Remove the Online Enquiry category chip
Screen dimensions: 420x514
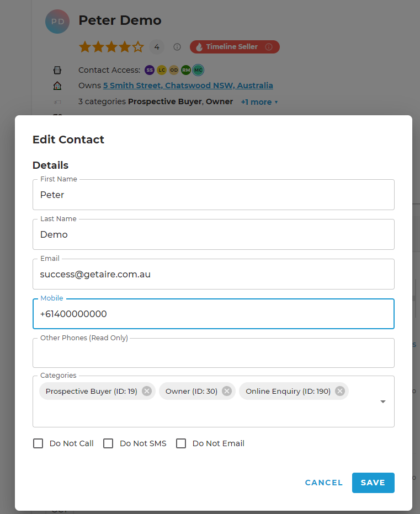pos(340,391)
